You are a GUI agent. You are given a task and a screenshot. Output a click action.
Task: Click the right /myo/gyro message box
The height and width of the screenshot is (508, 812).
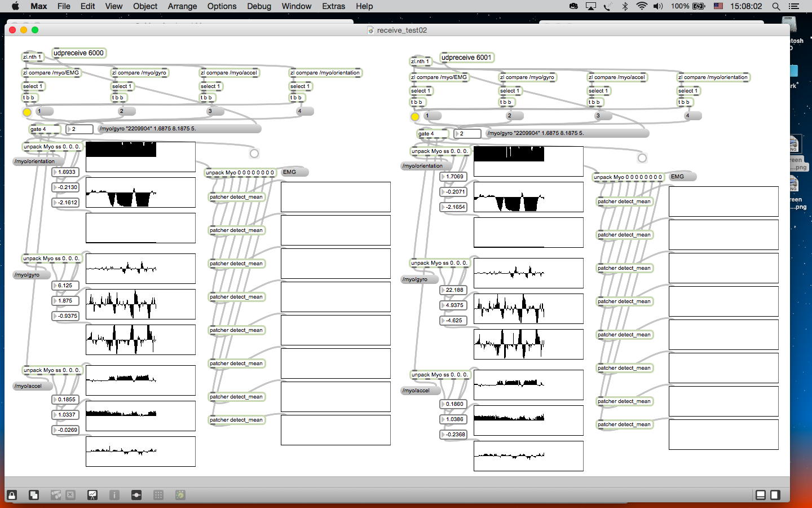coord(415,279)
